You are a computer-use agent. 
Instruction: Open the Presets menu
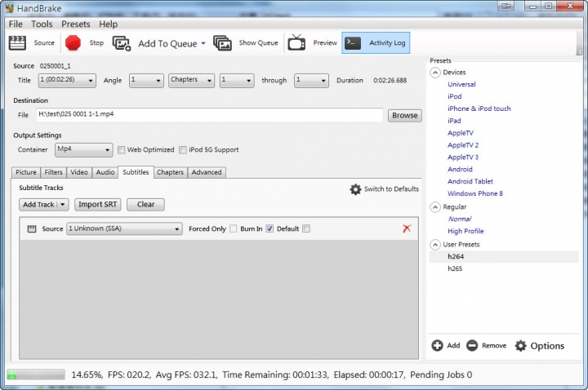coord(76,24)
